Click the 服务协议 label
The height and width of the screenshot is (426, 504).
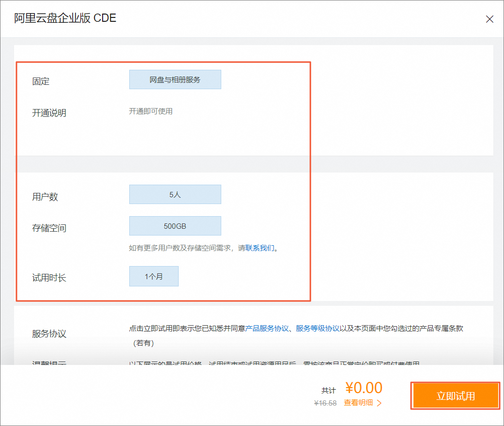49,333
